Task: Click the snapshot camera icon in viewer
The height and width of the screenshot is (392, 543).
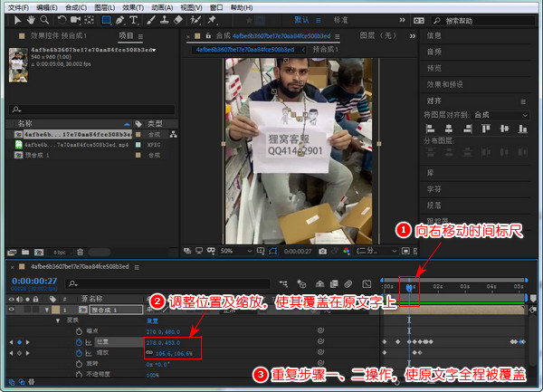Action: pyautogui.click(x=322, y=251)
